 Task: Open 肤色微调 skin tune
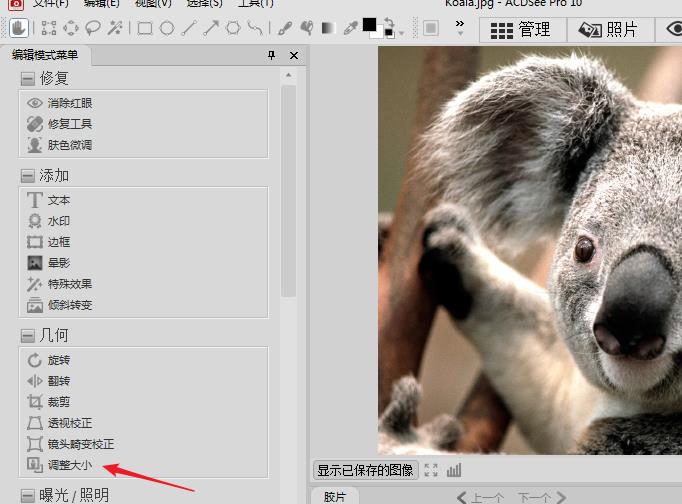coord(60,145)
